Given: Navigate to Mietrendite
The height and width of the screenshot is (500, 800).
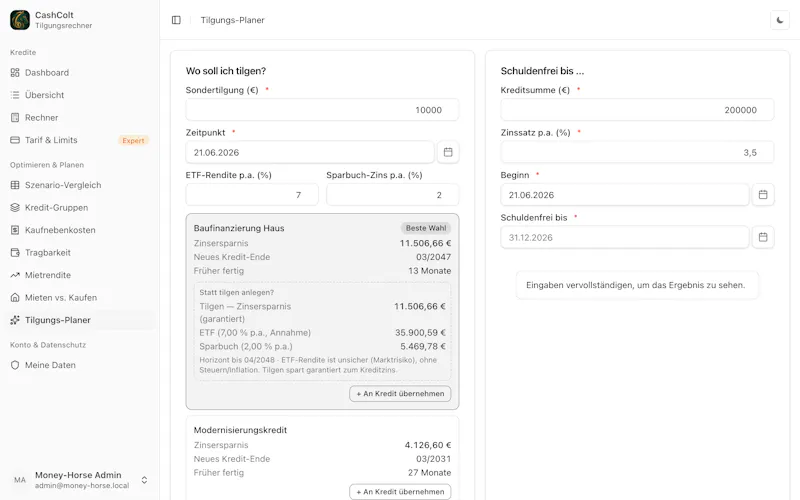Looking at the screenshot, I should point(80,275).
